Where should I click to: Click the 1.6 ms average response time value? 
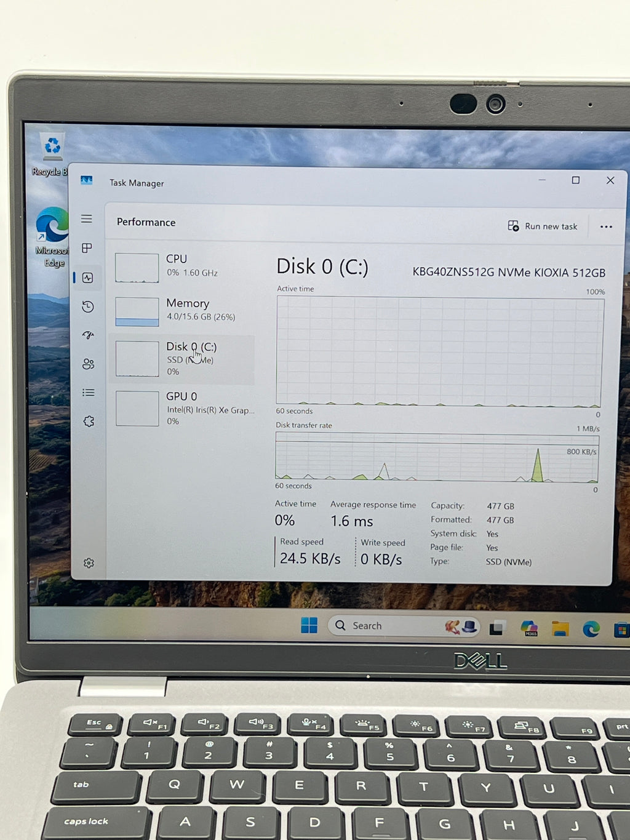point(352,521)
